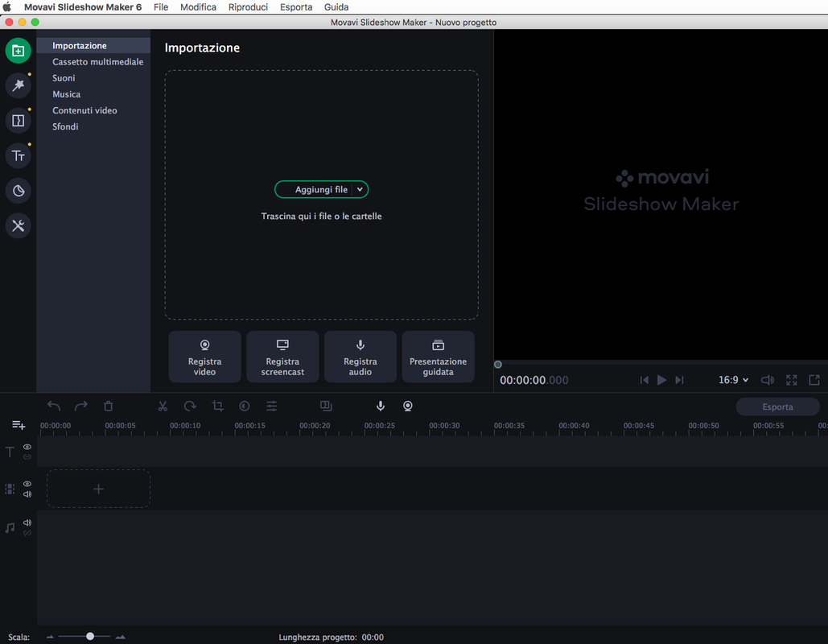Open the Apple menu
828x644 pixels.
[7, 7]
